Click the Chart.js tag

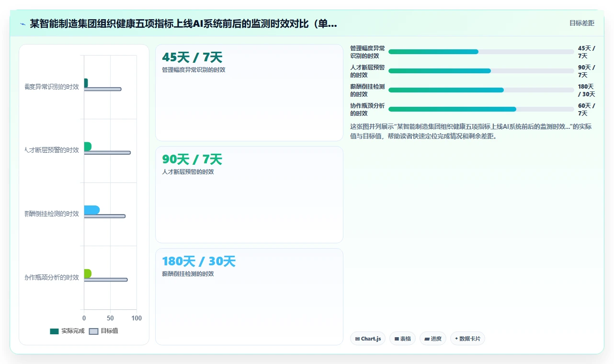[x=368, y=339]
